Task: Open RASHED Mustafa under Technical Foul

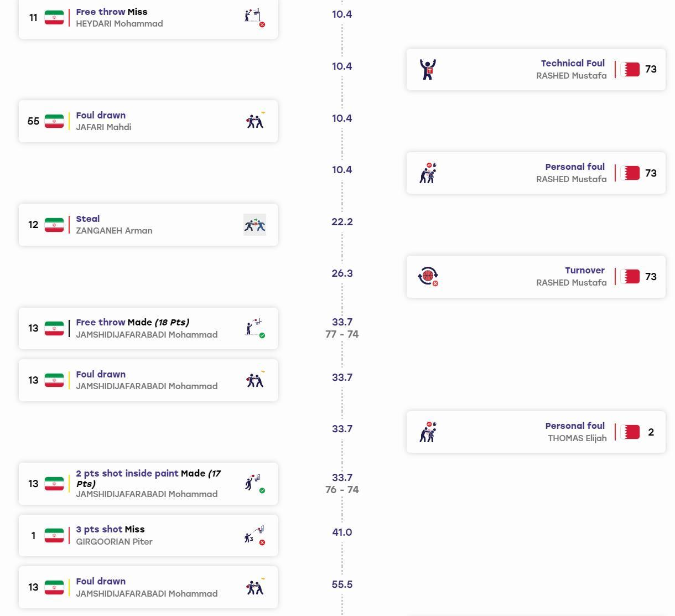Action: (571, 76)
